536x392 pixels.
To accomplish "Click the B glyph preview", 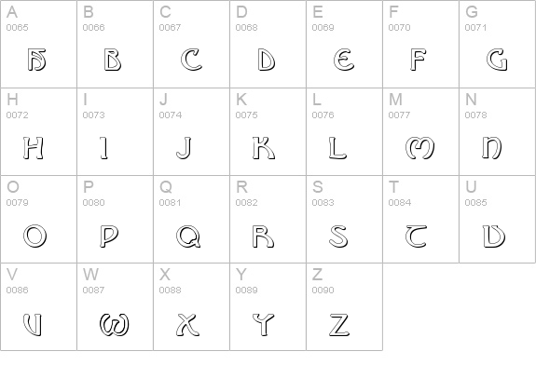I will point(113,61).
